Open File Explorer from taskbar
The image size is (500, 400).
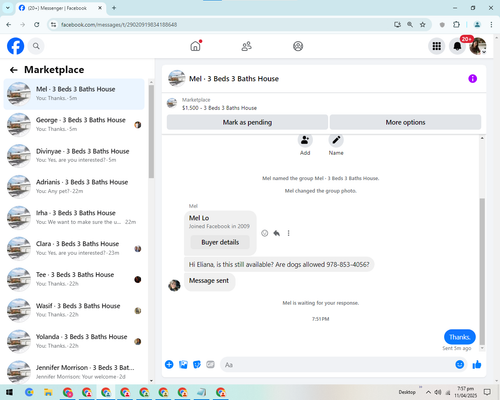(48, 392)
